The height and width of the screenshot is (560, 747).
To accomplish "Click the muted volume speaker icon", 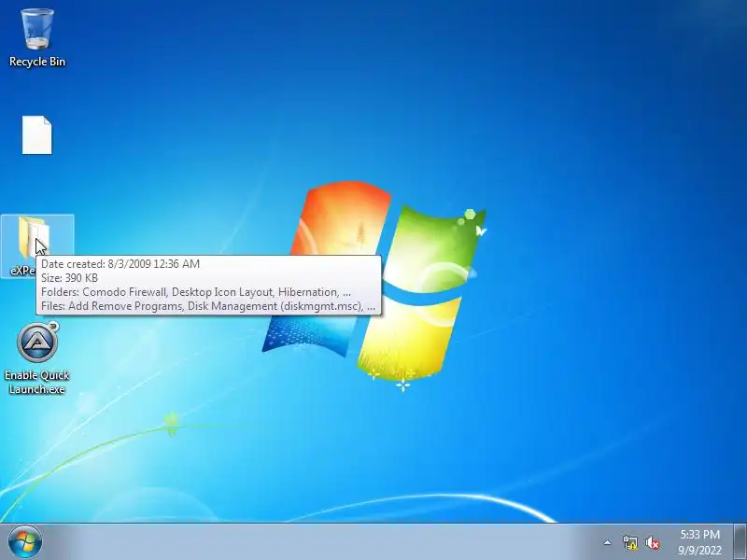I will click(x=652, y=542).
